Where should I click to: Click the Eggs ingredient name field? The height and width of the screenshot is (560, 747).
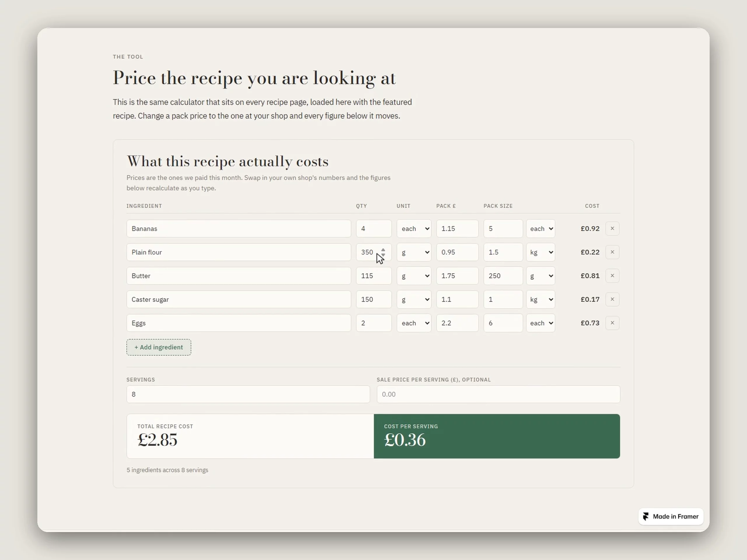[239, 323]
